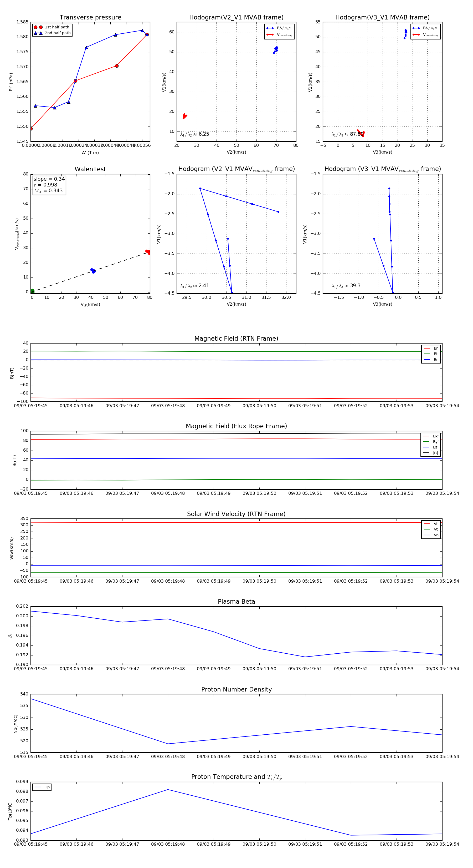Viewport: 473px width, 868px height.
Task: Click the V_remaining(km/s) y-axis label
Action: pyautogui.click(x=17, y=234)
